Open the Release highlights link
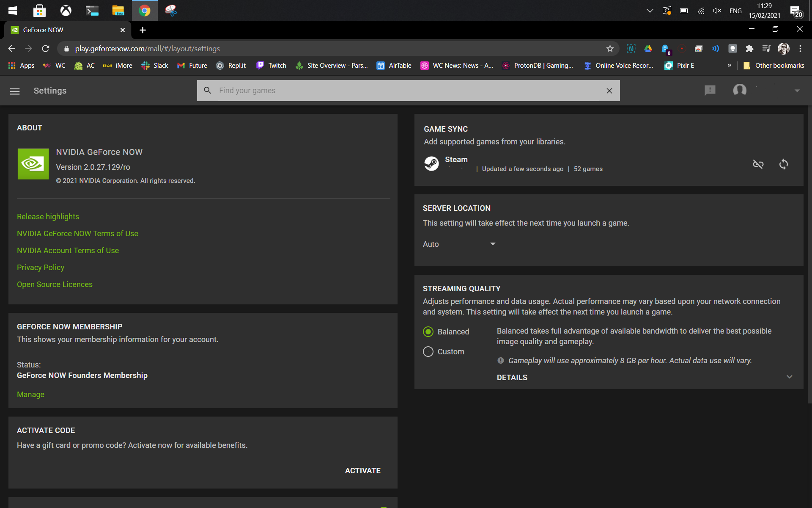This screenshot has width=812, height=508. click(x=48, y=217)
